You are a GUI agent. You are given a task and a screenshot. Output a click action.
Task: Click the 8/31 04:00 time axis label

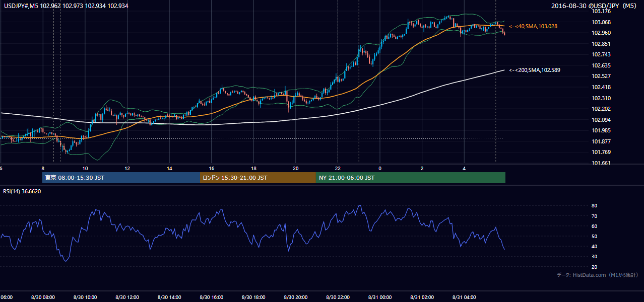coord(464,297)
